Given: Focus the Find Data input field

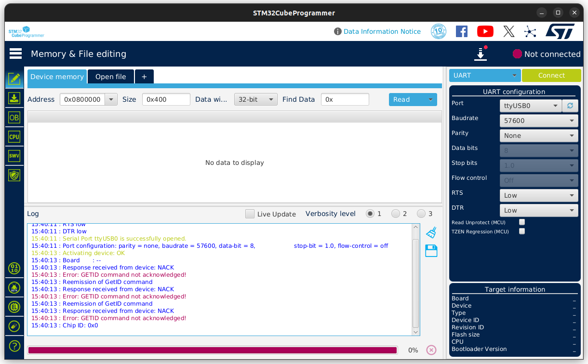Looking at the screenshot, I should (345, 99).
